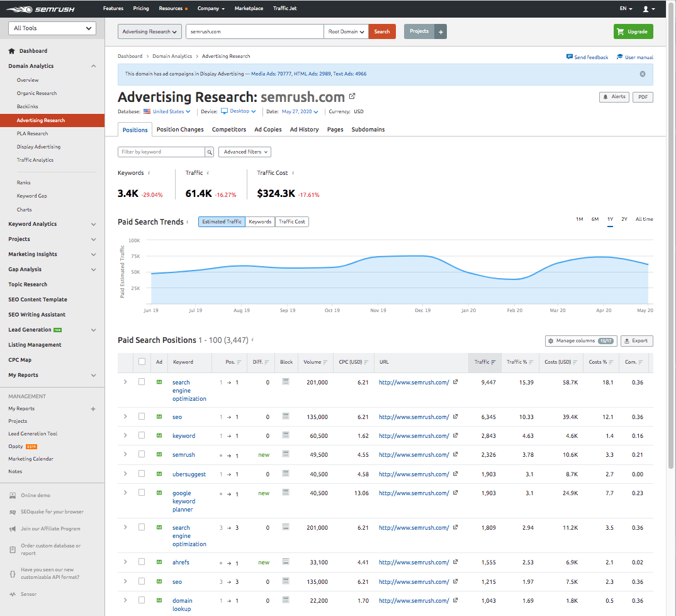
Task: Open the All Tools dropdown
Action: click(x=52, y=28)
